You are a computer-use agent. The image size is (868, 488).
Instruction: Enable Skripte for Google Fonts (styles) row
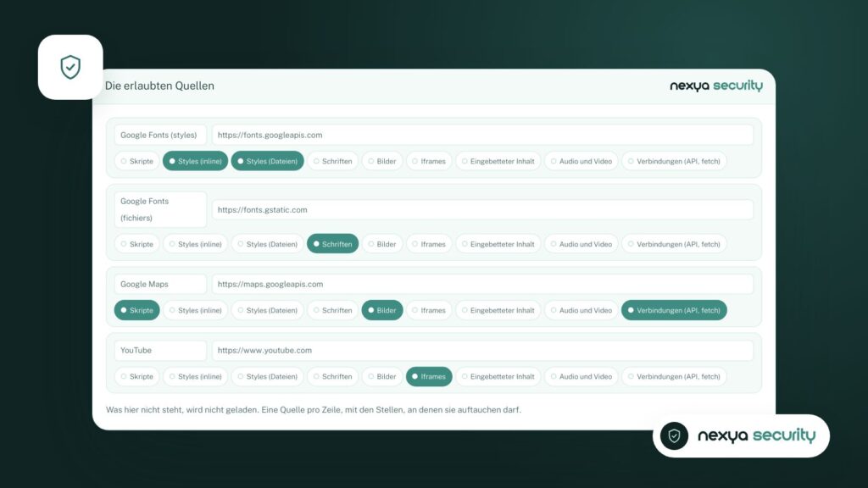point(136,161)
